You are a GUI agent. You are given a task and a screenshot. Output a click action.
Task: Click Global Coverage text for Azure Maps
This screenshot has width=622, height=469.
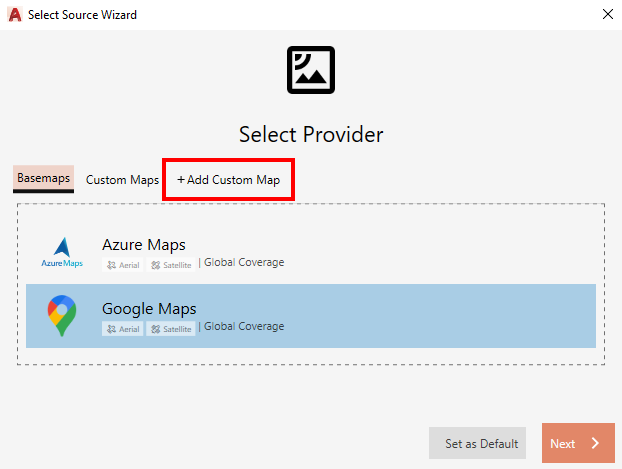[x=244, y=263]
